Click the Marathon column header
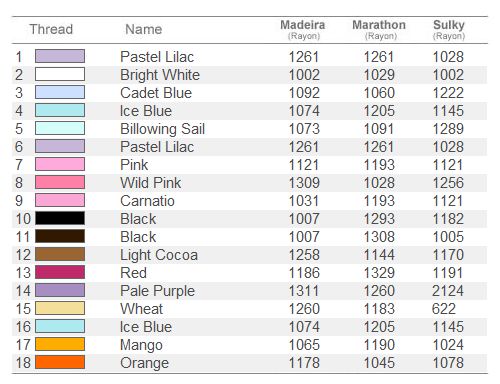The width and height of the screenshot is (500, 384). coord(379,29)
